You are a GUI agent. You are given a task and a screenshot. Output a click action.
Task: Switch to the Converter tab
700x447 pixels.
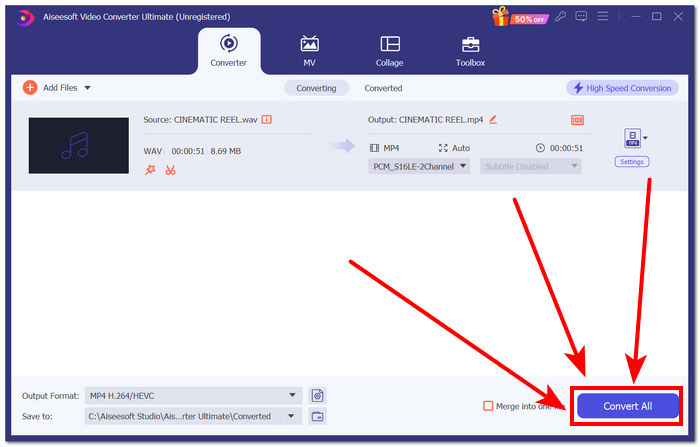point(229,50)
